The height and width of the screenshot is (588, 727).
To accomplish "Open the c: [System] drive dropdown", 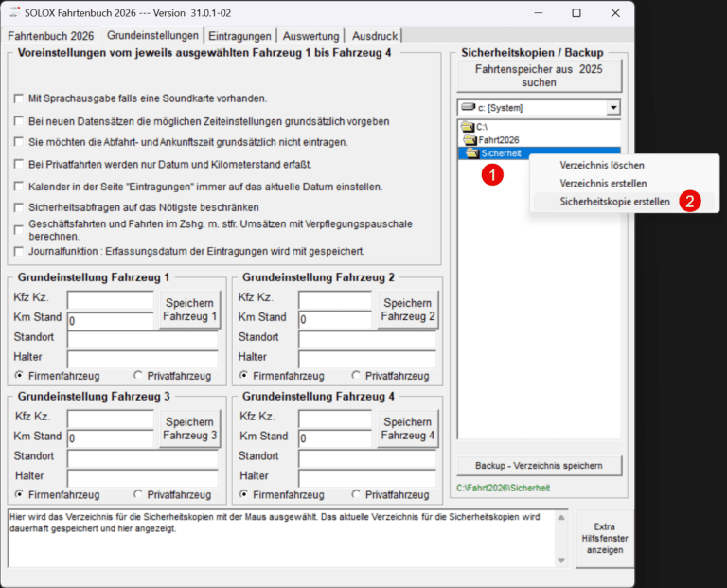I will (x=613, y=108).
